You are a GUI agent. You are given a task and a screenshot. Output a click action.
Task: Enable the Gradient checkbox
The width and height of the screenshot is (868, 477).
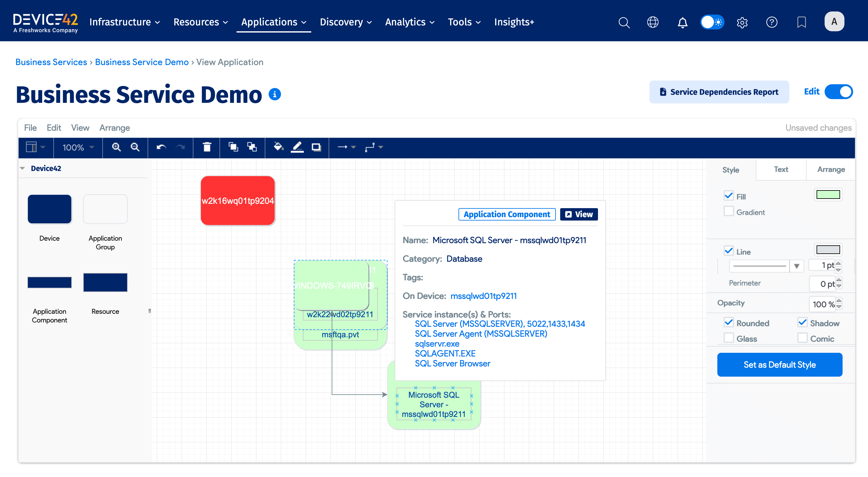(x=728, y=212)
